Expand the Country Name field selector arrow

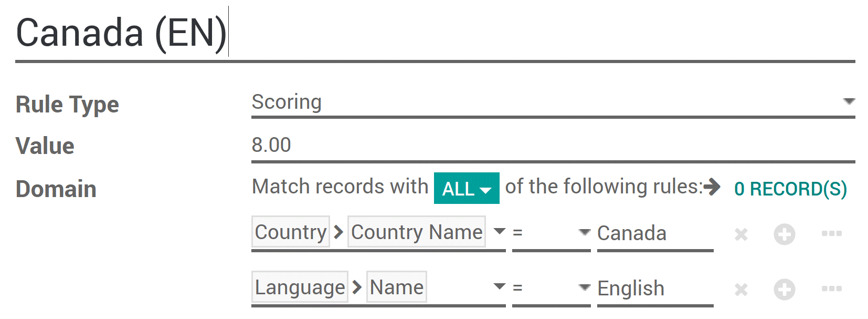500,231
